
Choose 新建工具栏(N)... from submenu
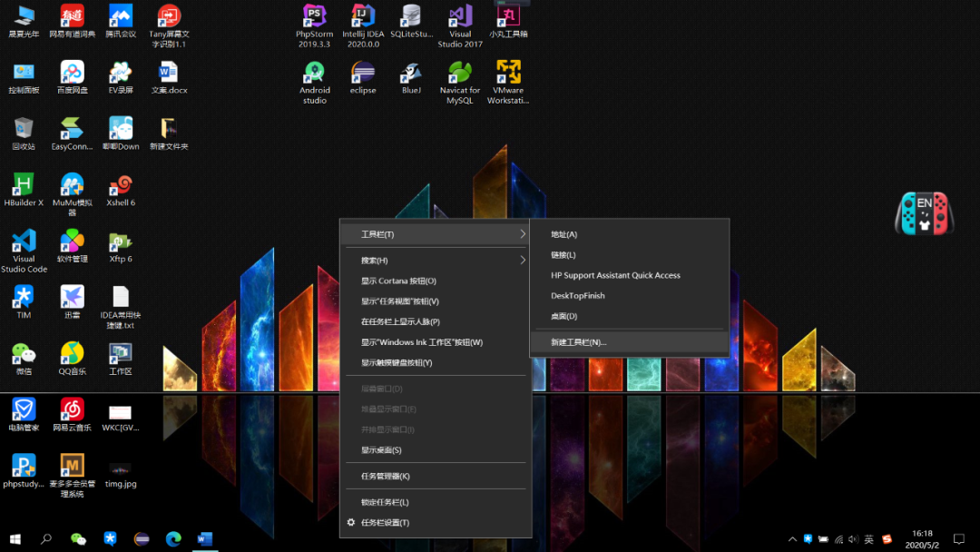[578, 342]
